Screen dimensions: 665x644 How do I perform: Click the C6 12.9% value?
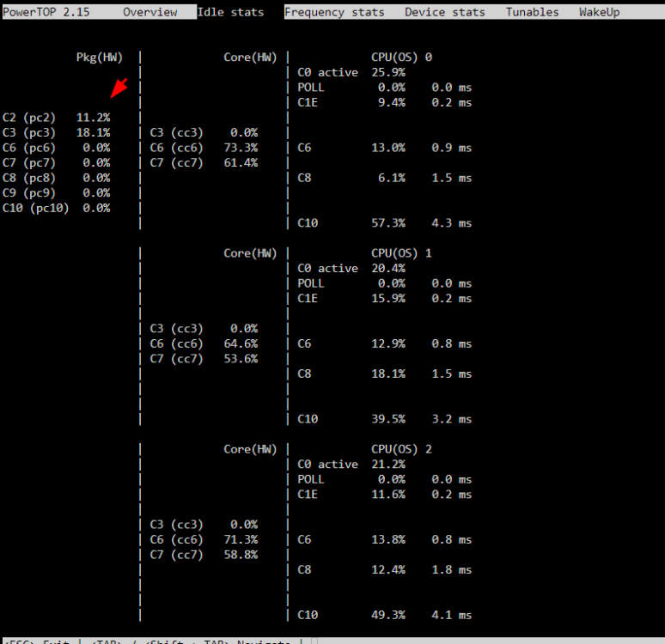[x=388, y=343]
